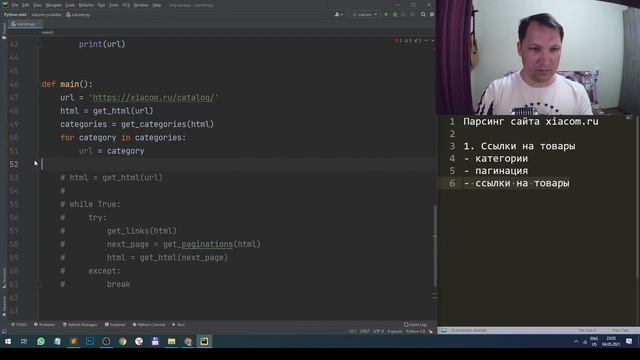Open the Project tool window sidebar

click(4, 31)
